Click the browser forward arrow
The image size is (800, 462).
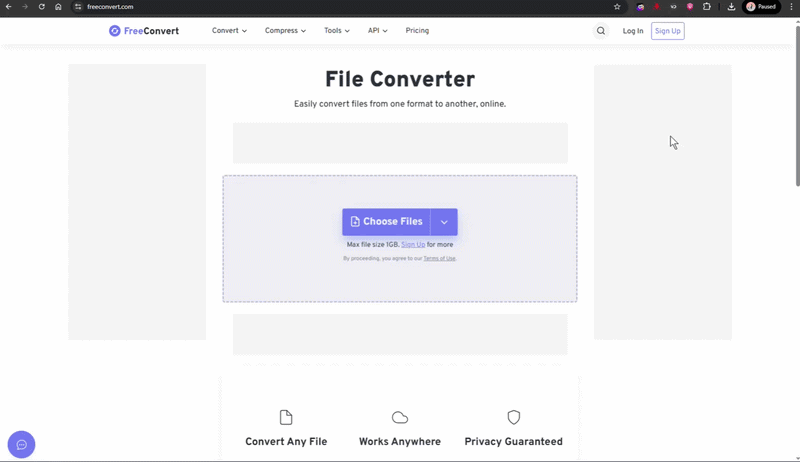pos(25,7)
